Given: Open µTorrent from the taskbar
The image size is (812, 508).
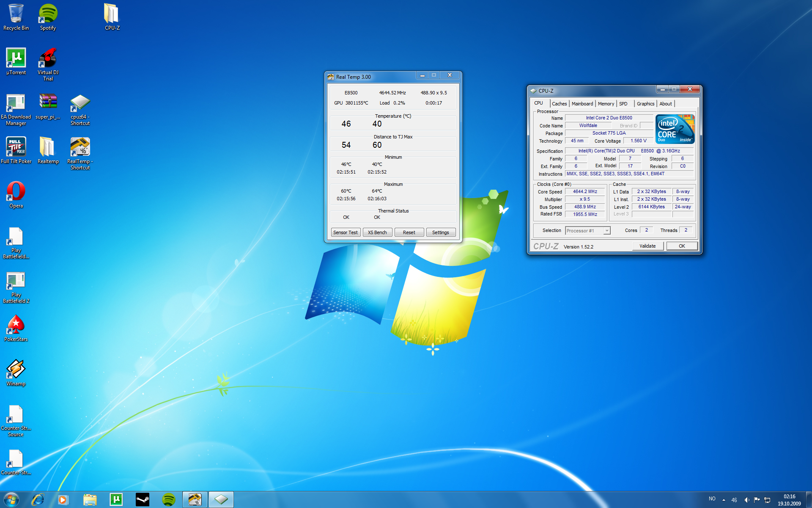Looking at the screenshot, I should pos(116,500).
